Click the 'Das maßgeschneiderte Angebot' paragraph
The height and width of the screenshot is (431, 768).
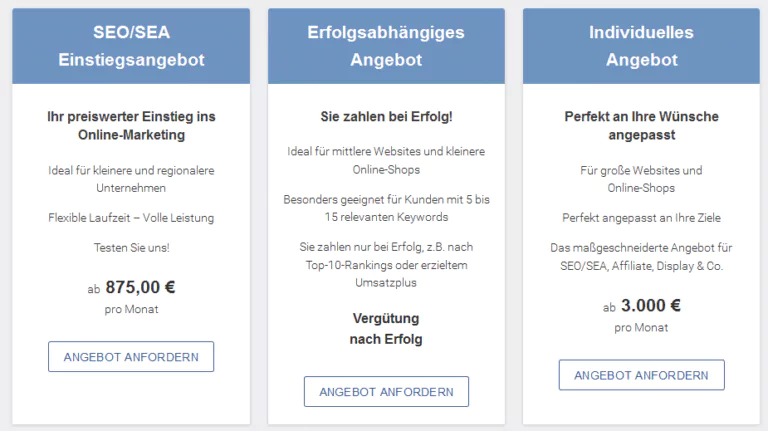(641, 256)
